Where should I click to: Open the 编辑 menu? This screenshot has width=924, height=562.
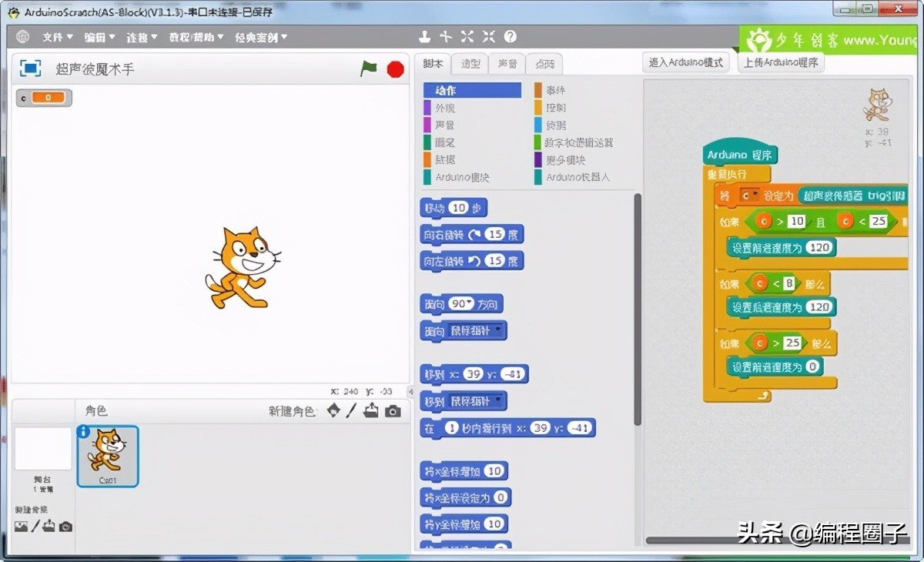[100, 37]
